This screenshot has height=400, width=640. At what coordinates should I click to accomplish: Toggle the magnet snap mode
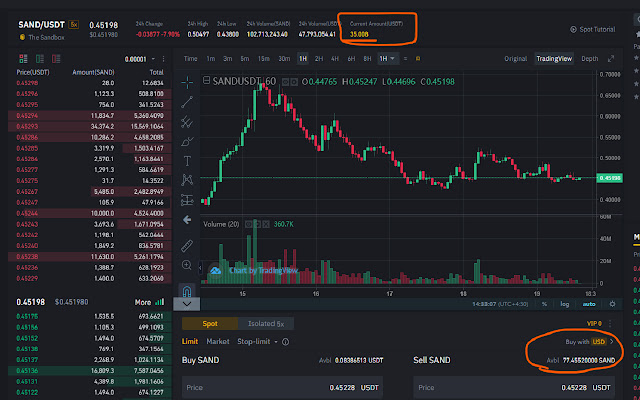pyautogui.click(x=187, y=291)
